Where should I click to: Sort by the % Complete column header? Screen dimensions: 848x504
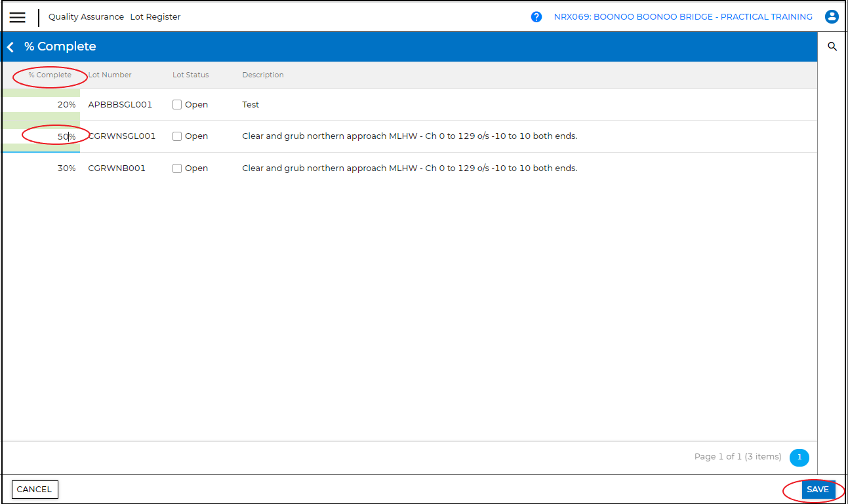tap(50, 75)
